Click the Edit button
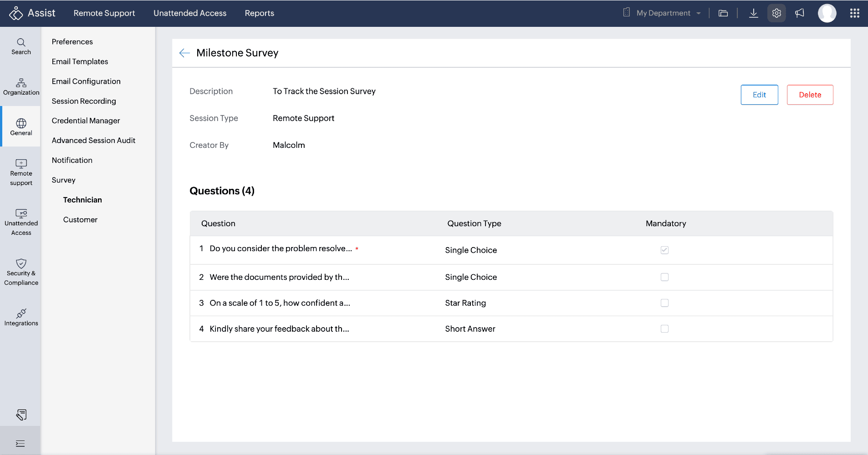The height and width of the screenshot is (455, 868). point(759,95)
